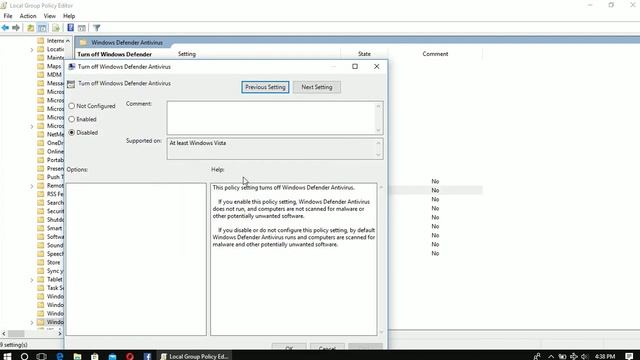Open the Action Center notification icon
The image size is (640, 360).
[629, 356]
